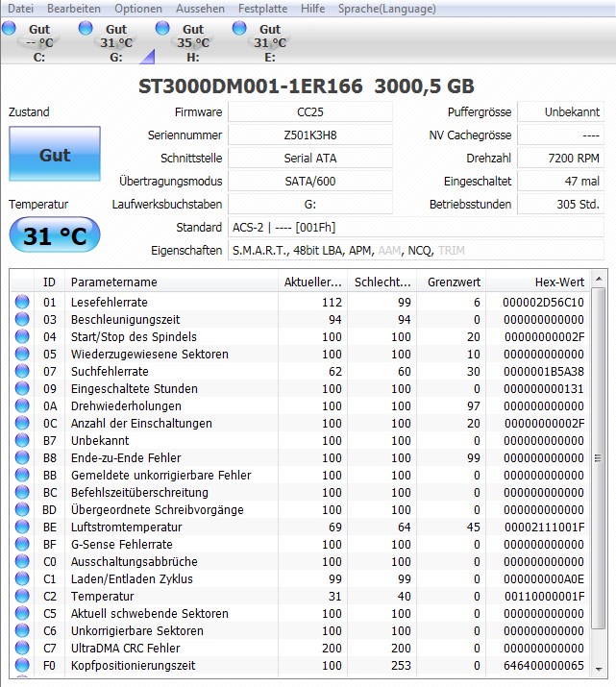
Task: Click the Laufwerksbuchstaben field G:
Action: pos(310,204)
